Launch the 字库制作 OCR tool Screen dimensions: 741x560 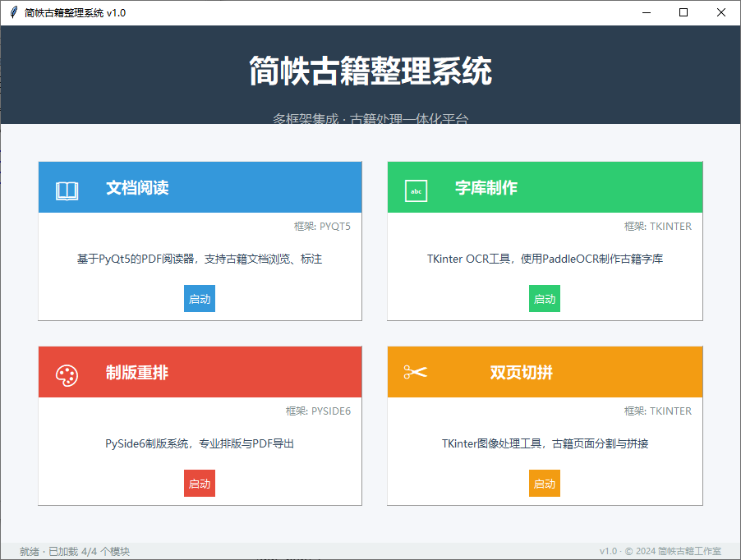(544, 298)
